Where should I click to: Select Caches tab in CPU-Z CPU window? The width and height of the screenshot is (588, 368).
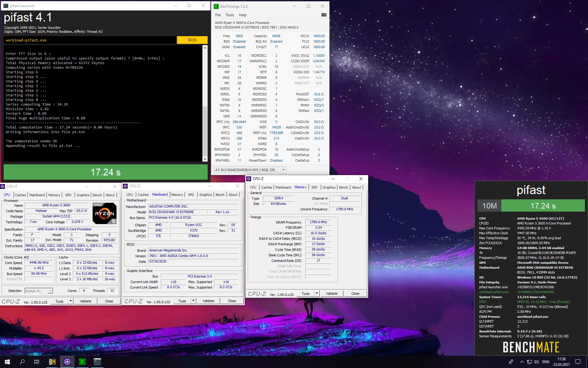(x=20, y=195)
